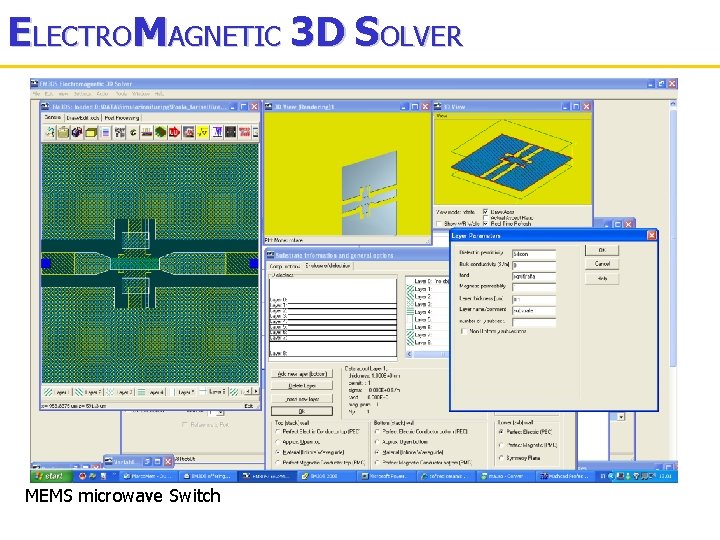Select bottom wall Perfect Electric Conductor (PEC)

pos(377,432)
